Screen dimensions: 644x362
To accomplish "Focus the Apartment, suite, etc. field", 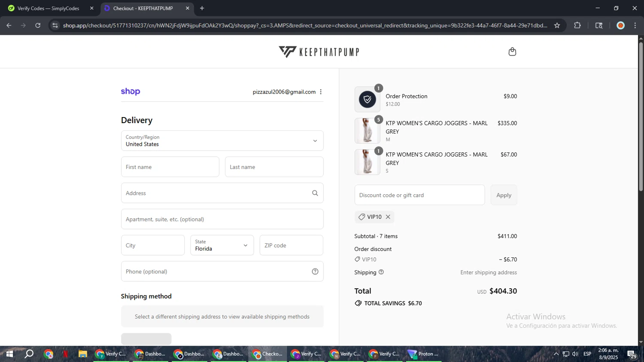I will point(222,219).
